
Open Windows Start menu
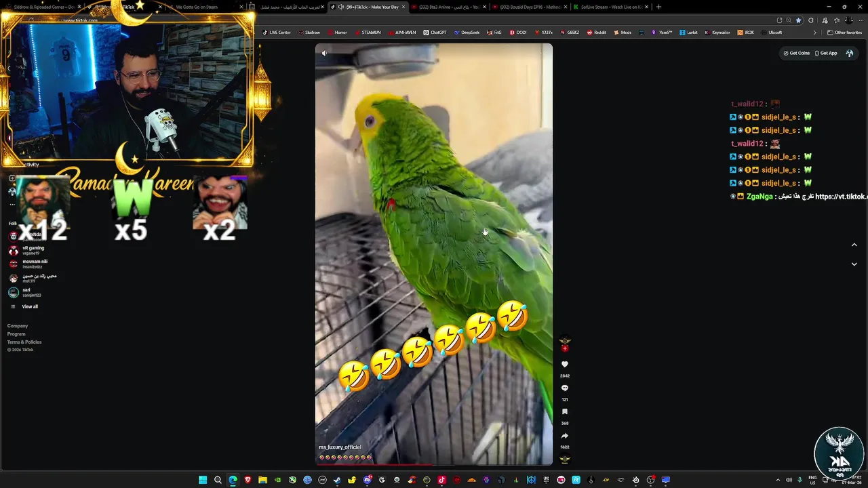(203, 480)
